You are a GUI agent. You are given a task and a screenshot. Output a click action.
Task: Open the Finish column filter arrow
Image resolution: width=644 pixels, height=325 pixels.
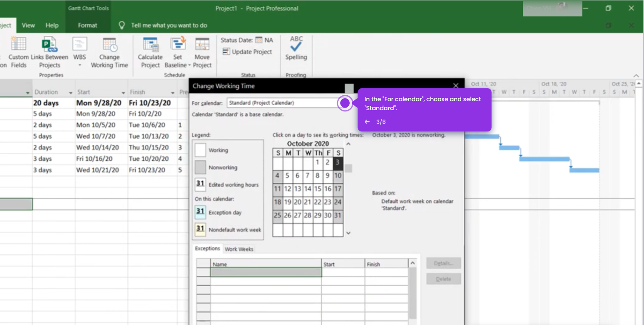point(173,93)
